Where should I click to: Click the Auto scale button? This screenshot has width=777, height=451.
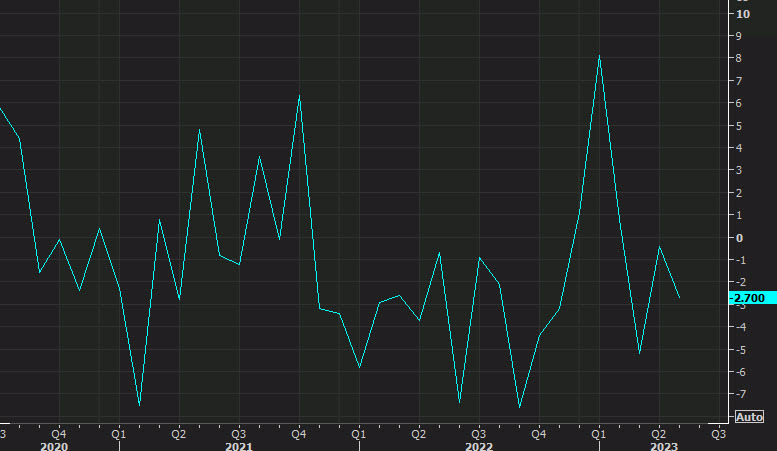click(750, 416)
